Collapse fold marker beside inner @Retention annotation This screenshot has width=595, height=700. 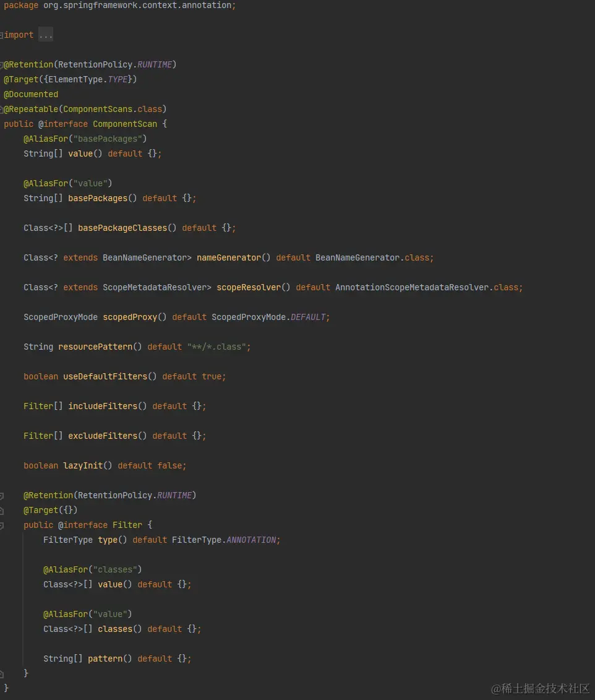click(2, 496)
